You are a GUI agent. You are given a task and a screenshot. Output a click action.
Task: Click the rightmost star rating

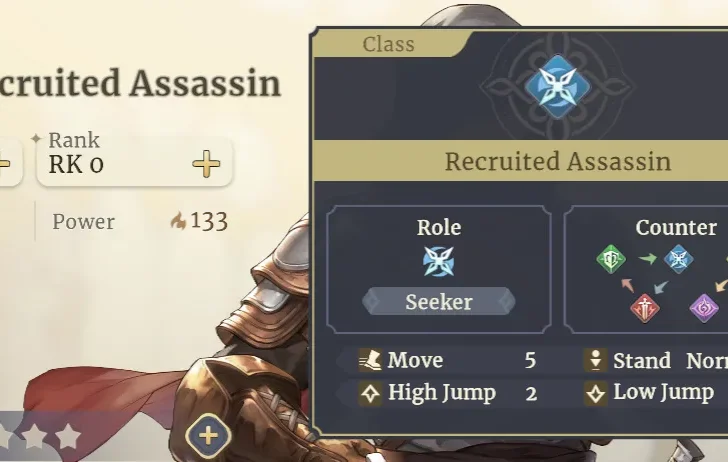coord(68,437)
